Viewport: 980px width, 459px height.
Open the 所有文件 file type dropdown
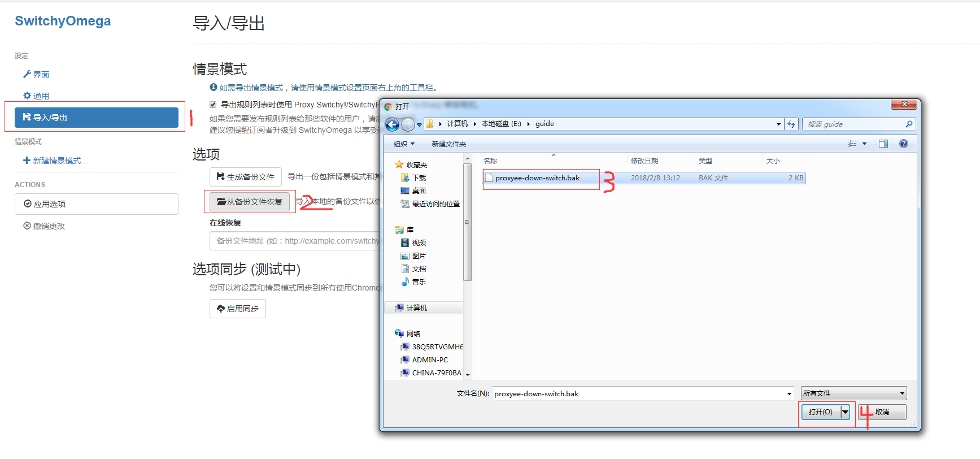coord(853,393)
